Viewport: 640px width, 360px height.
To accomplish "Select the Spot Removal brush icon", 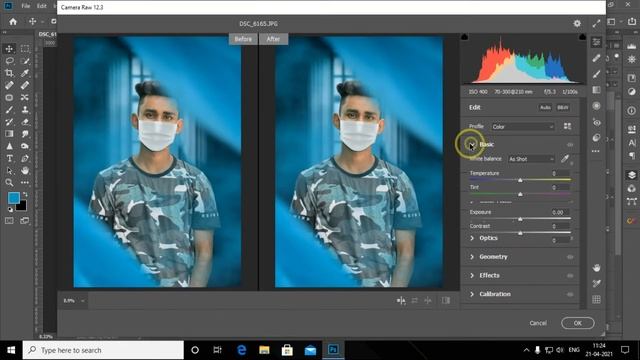I will click(x=596, y=58).
